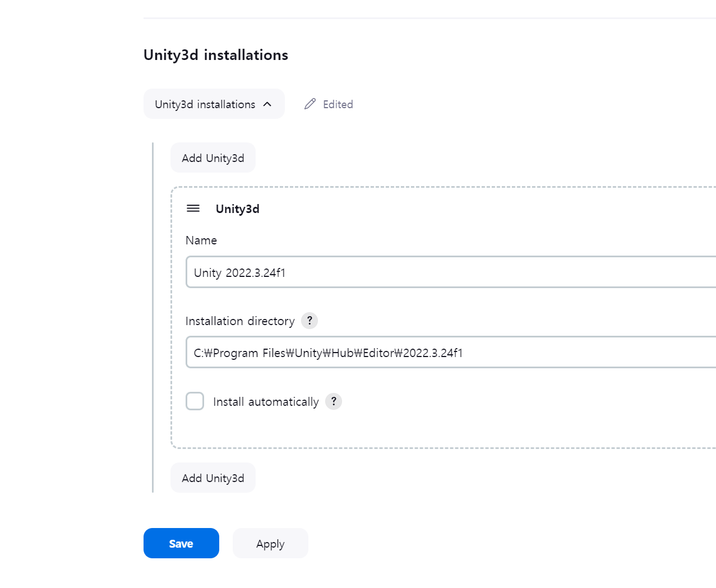
Task: Click the Installation directory label
Action: (240, 321)
